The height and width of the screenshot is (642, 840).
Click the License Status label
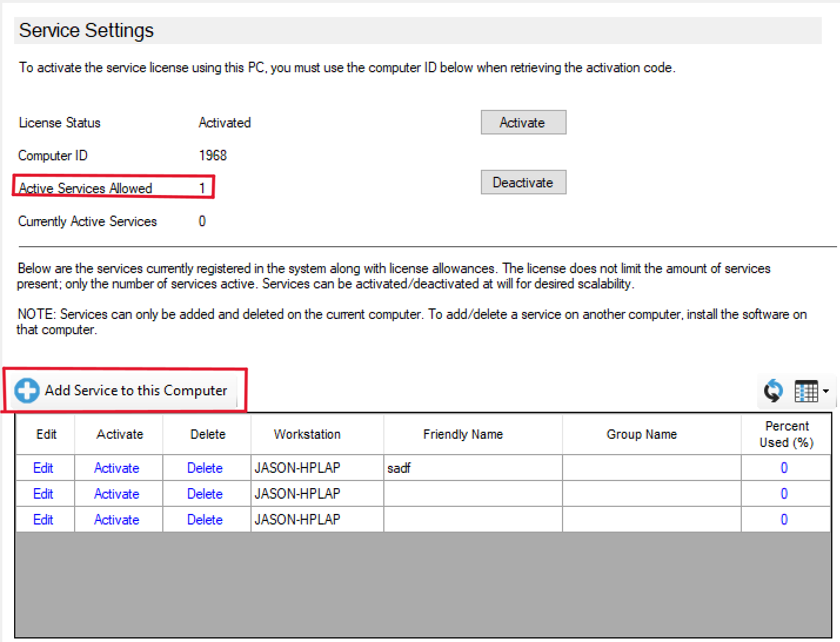pos(59,123)
